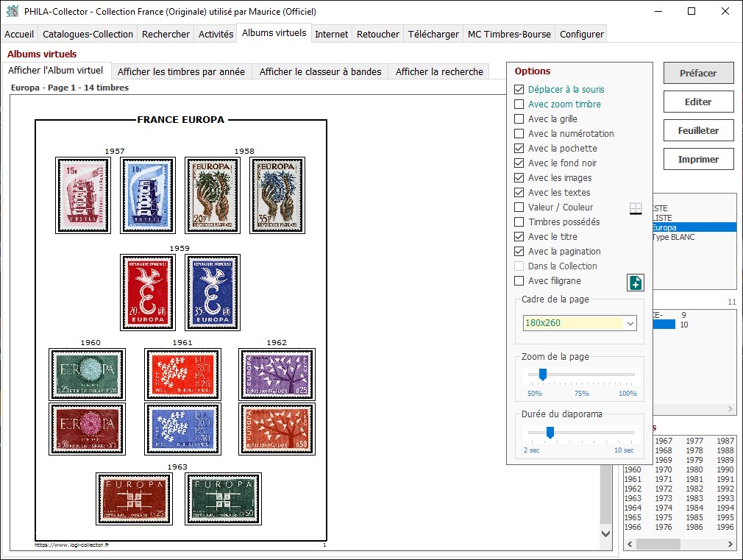This screenshot has height=560, width=743.
Task: Uncheck Avec le titre
Action: [519, 237]
